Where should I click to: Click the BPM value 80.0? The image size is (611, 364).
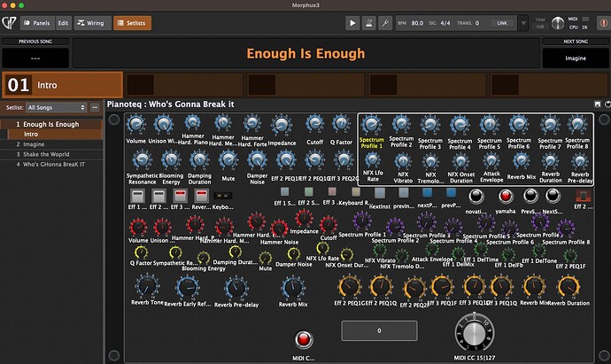[417, 23]
